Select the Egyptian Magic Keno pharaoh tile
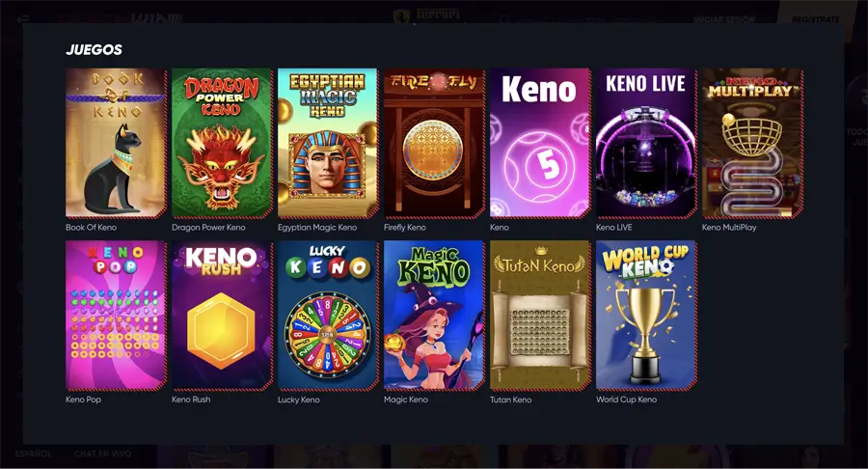 pyautogui.click(x=328, y=143)
